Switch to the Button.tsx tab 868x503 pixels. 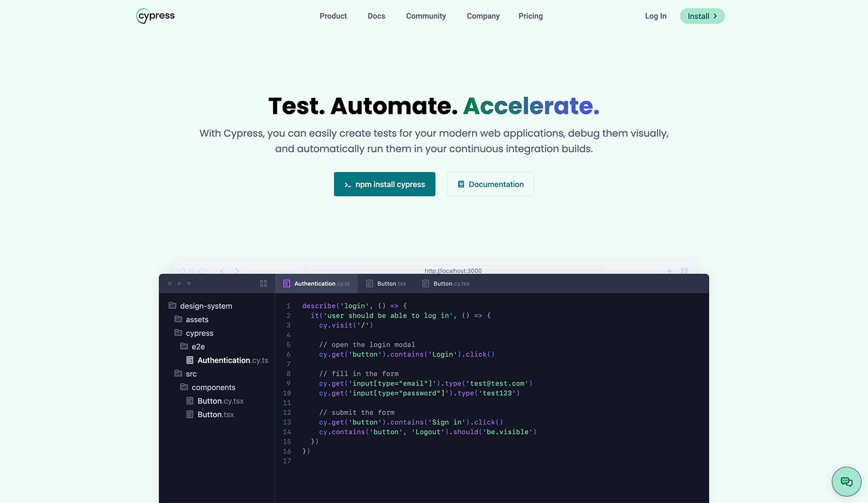[x=386, y=284]
